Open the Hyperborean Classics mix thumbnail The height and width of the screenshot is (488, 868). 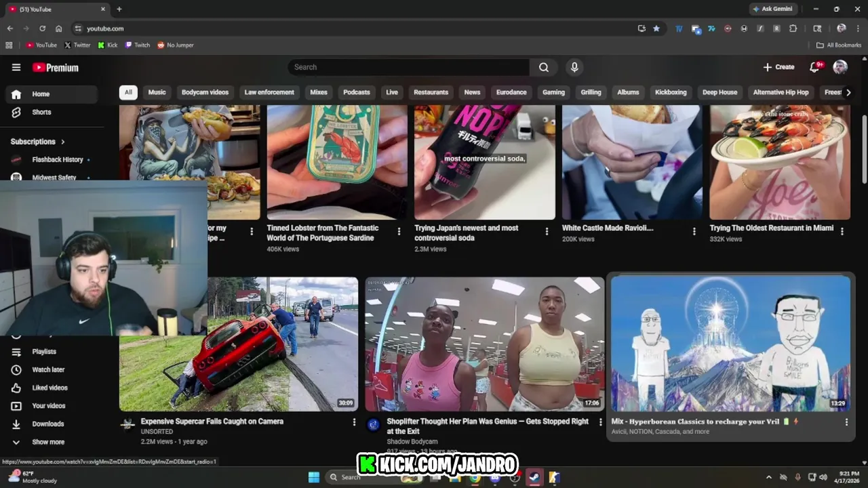[x=730, y=344]
